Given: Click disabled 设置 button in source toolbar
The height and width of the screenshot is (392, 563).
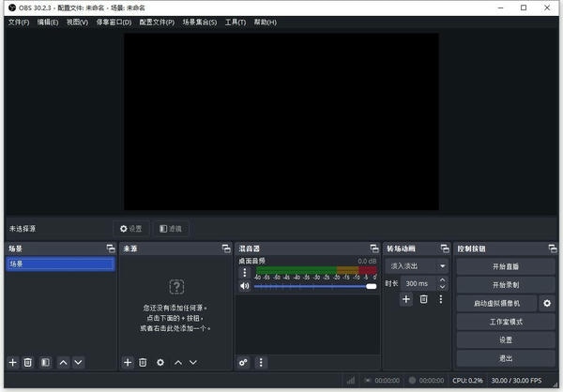Looking at the screenshot, I should pos(131,229).
